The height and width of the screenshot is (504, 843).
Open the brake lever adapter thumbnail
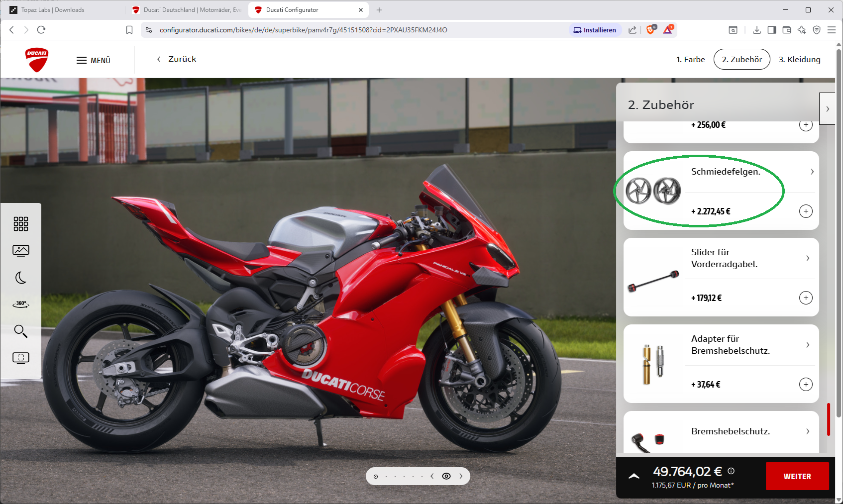[653, 364]
